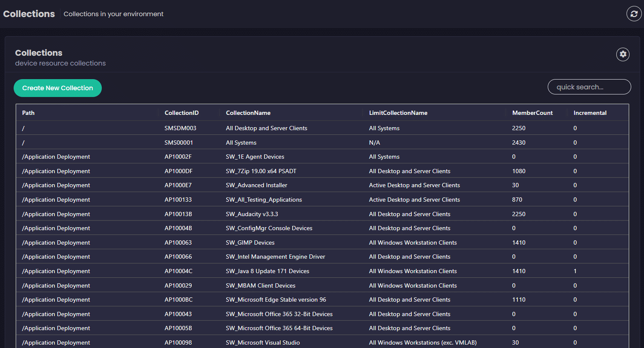The height and width of the screenshot is (348, 644).
Task: Sort by the MemberCount column header
Action: (x=532, y=113)
